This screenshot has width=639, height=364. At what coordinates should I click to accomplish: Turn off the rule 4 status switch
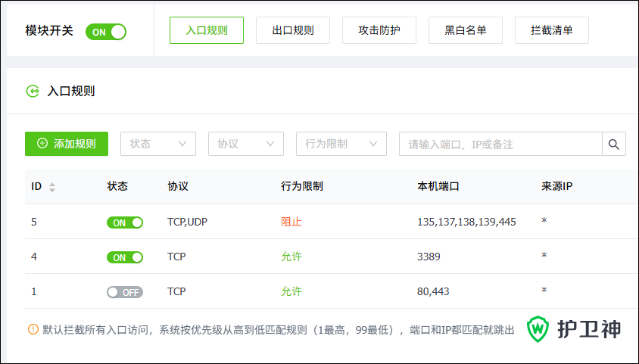pyautogui.click(x=125, y=257)
